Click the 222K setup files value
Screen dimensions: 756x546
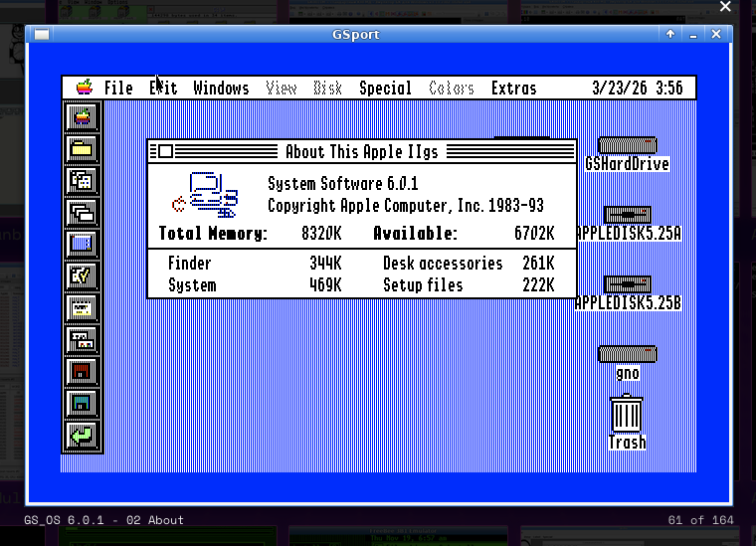[x=538, y=284]
